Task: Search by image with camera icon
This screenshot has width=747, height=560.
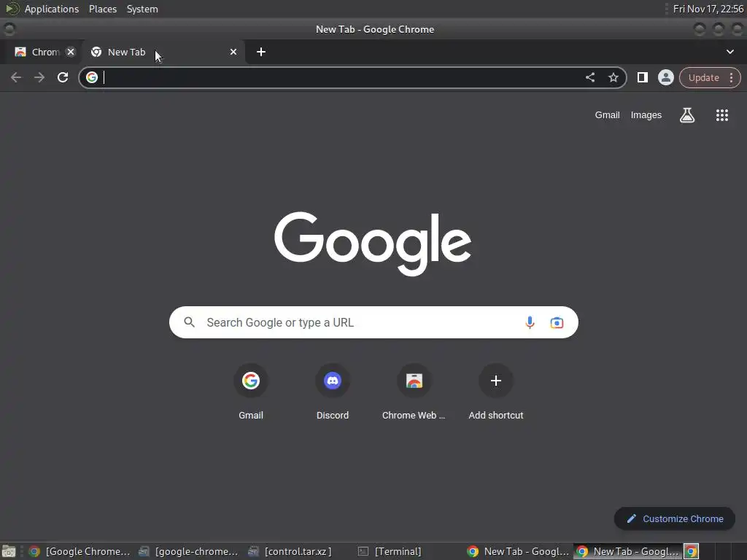Action: [557, 322]
